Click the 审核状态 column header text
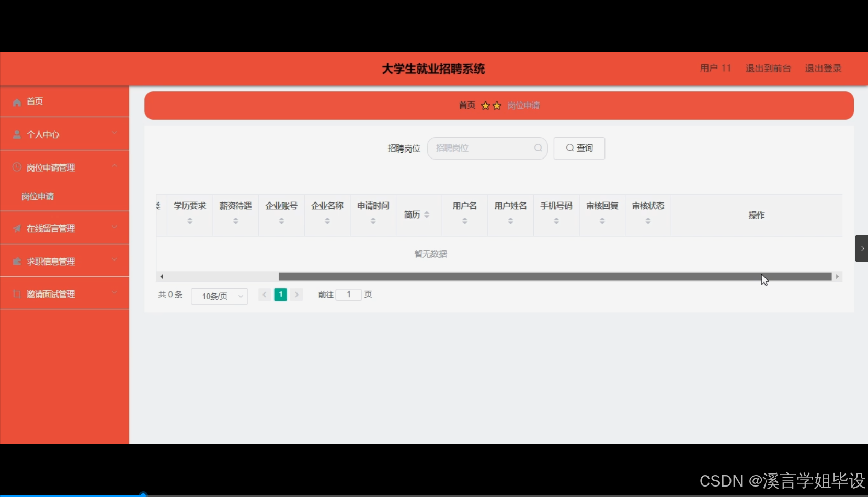The height and width of the screenshot is (497, 868). [x=648, y=206]
